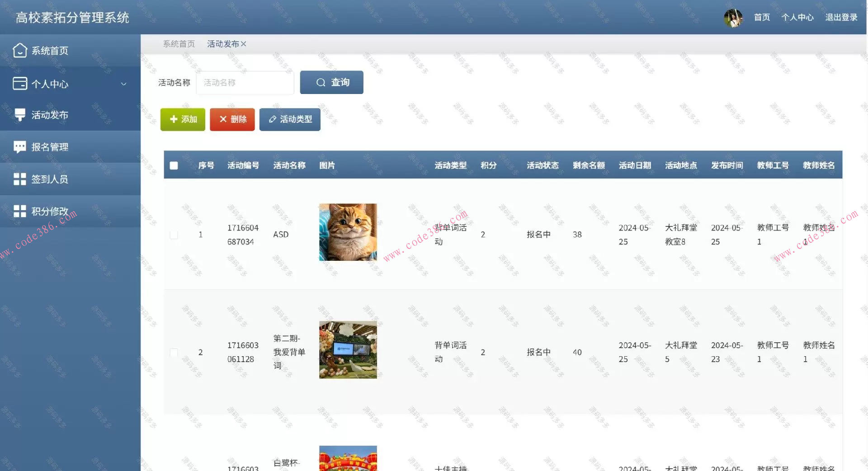This screenshot has height=471, width=868.
Task: Open the user avatar in the top bar
Action: [733, 17]
